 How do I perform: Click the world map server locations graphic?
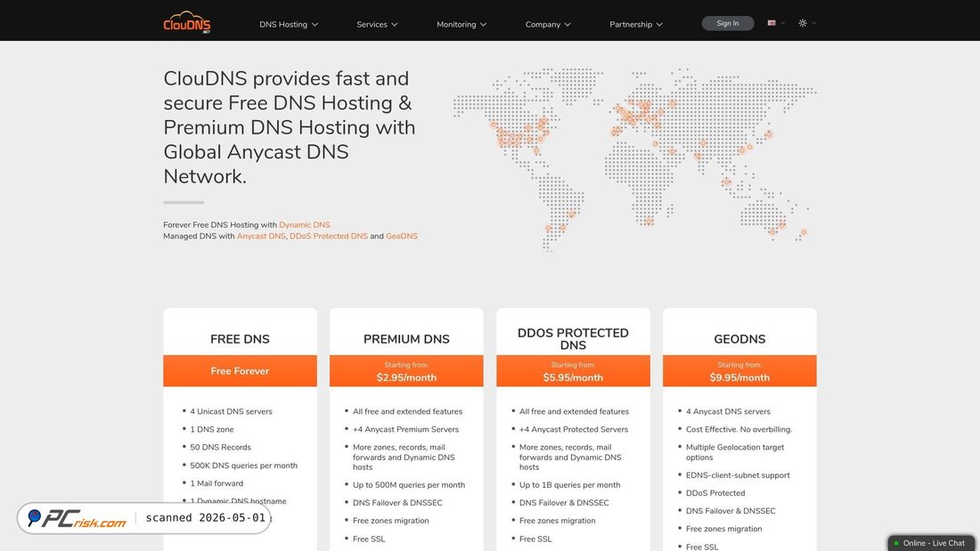(634, 159)
